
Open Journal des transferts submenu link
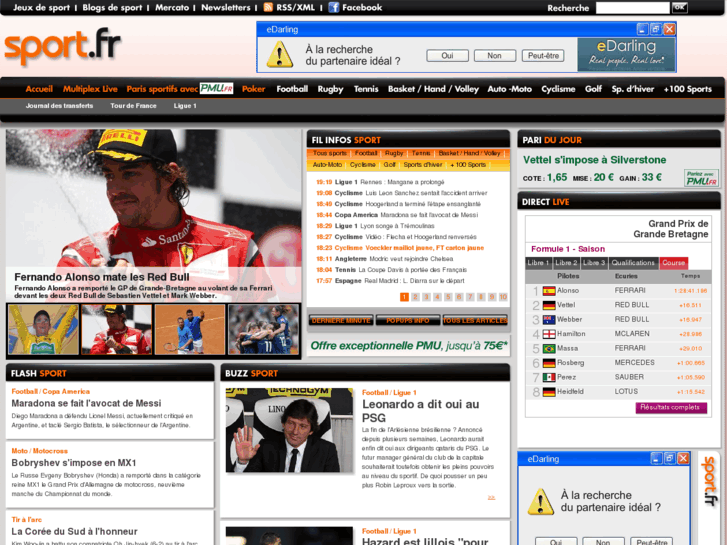[59, 106]
